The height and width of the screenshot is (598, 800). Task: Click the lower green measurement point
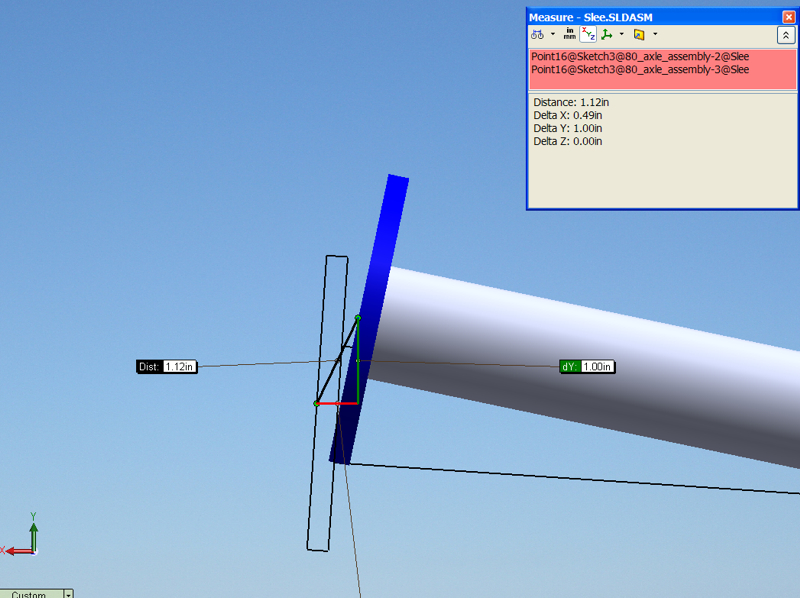pyautogui.click(x=316, y=404)
